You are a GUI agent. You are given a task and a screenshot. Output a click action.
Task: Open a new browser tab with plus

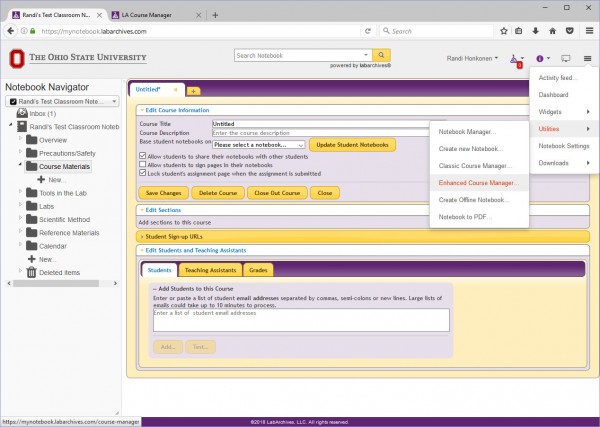215,15
